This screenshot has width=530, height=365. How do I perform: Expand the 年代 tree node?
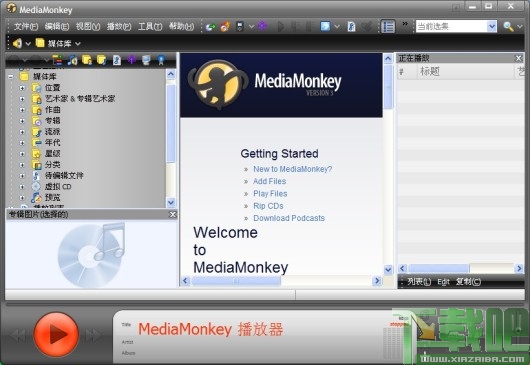click(22, 143)
